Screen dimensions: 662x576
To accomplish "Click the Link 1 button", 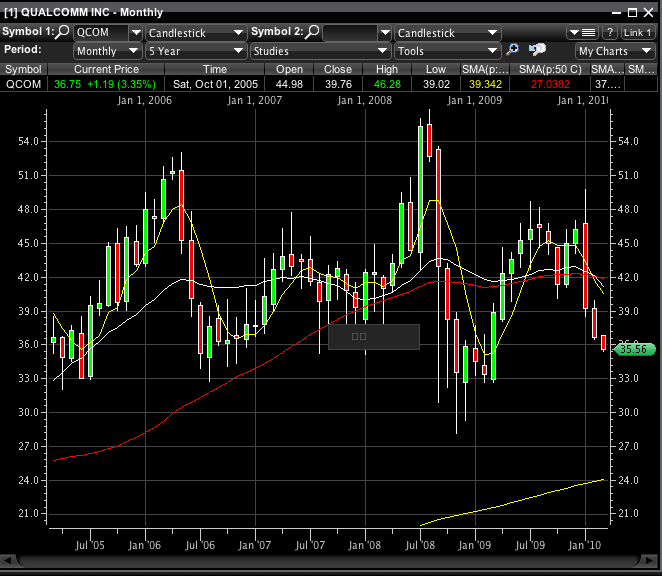I will click(638, 33).
